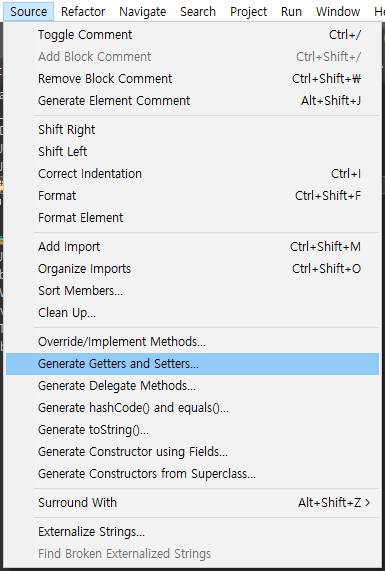Click Generate toString() entry

[x=192, y=430]
